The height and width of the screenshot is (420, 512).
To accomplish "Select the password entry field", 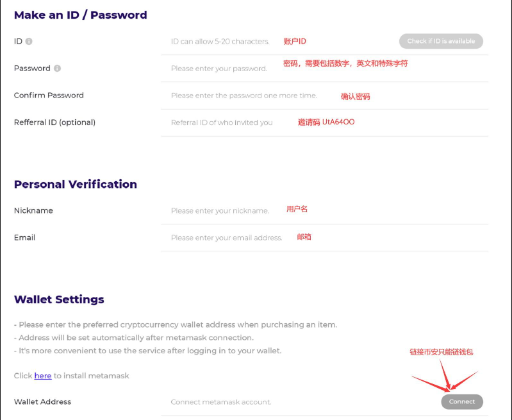I will coord(325,69).
